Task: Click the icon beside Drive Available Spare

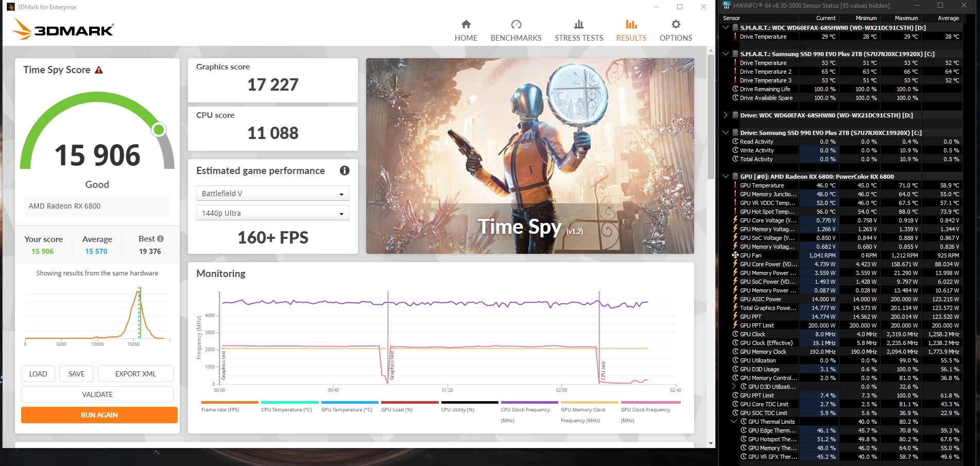Action: coord(735,98)
